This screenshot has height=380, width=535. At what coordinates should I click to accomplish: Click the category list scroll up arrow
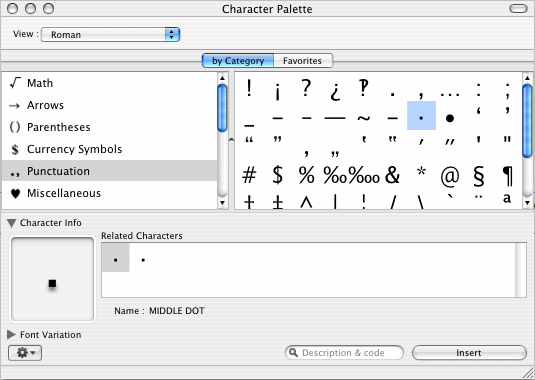coord(222,78)
